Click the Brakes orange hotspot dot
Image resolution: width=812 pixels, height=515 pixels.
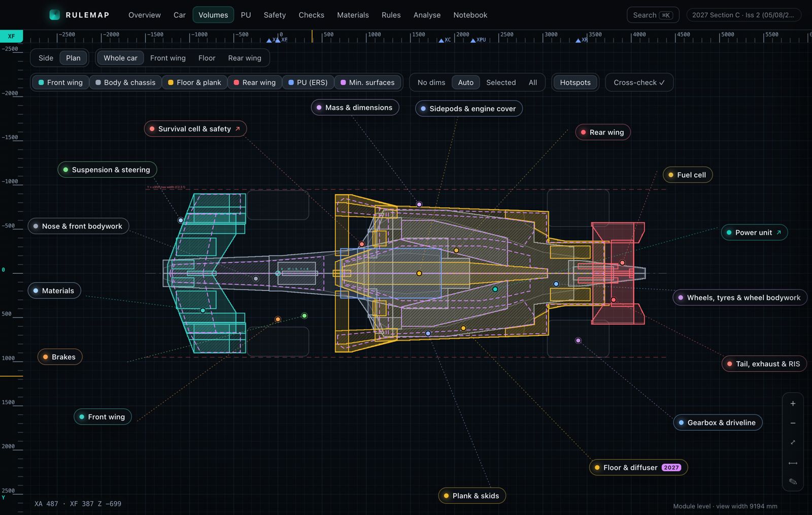pyautogui.click(x=278, y=319)
